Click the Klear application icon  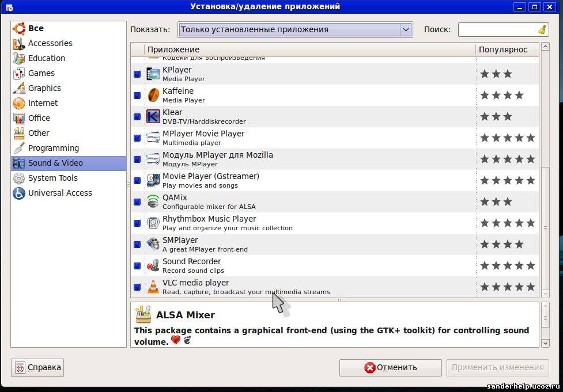pos(153,116)
